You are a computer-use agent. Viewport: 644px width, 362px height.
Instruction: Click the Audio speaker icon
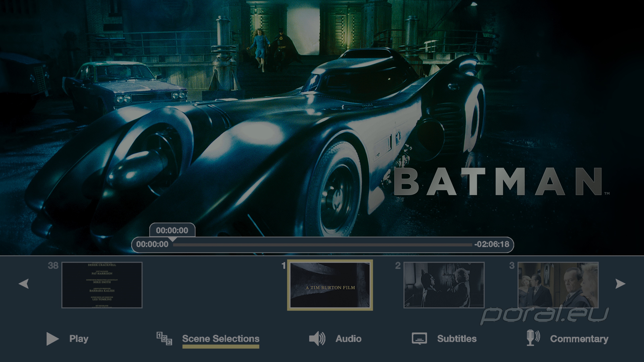[x=317, y=339]
